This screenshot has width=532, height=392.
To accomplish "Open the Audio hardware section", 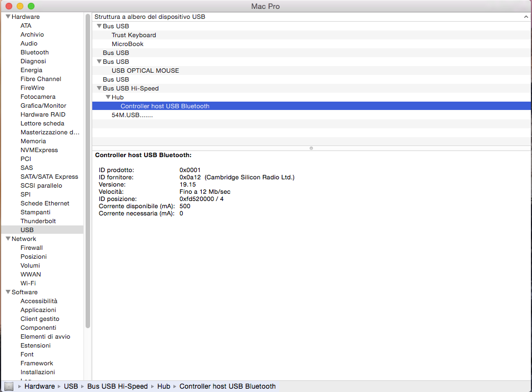I will 29,43.
